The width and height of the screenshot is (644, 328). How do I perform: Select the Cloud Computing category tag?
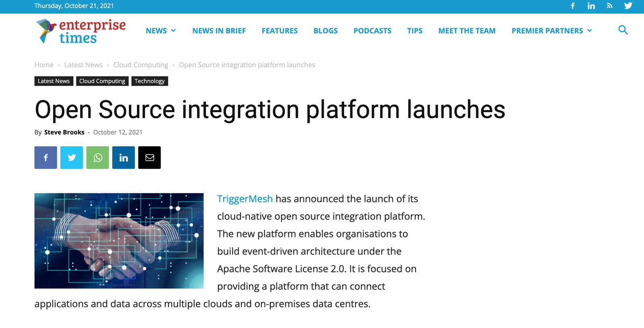102,81
